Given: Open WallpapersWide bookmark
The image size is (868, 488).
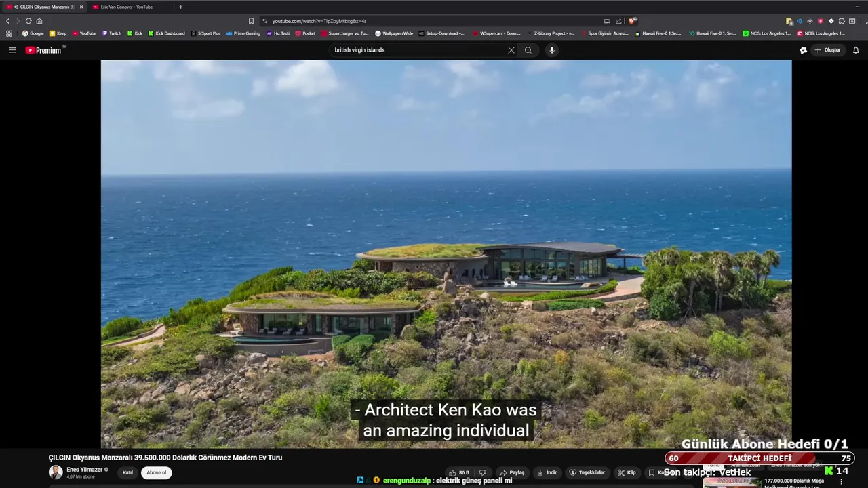Looking at the screenshot, I should pyautogui.click(x=394, y=33).
